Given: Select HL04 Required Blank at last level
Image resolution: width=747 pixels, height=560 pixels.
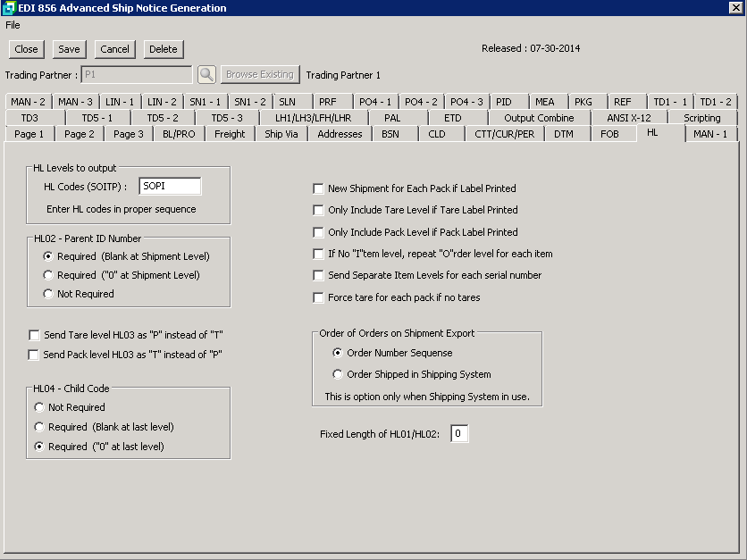Looking at the screenshot, I should (x=39, y=427).
